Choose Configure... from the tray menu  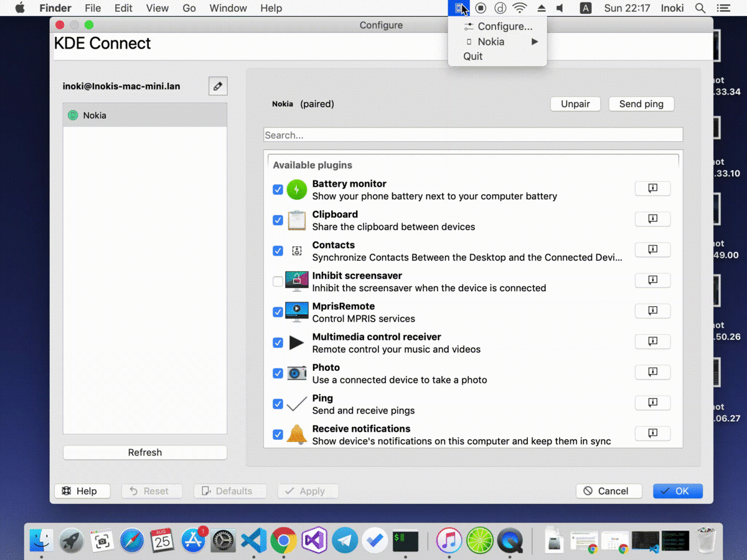[504, 26]
